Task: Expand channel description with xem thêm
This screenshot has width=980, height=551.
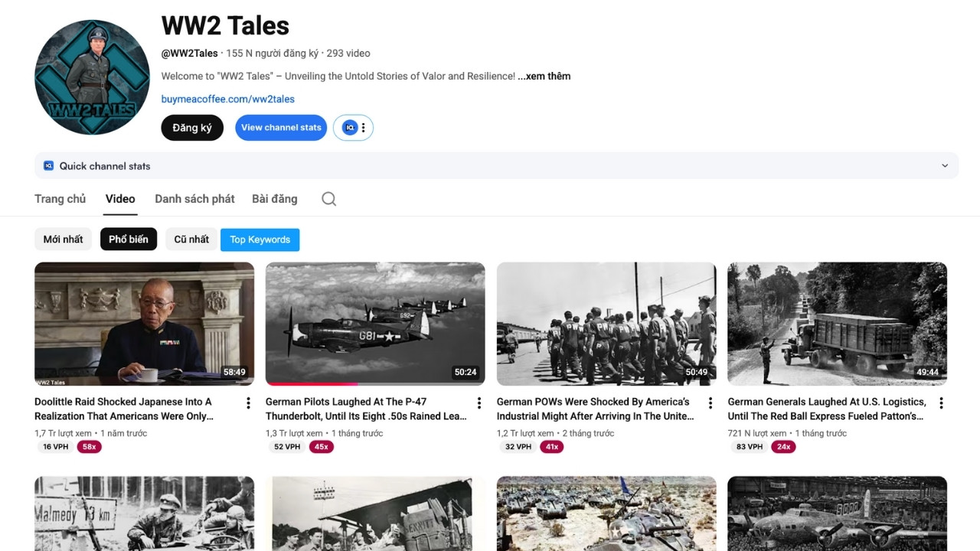Action: [x=544, y=76]
